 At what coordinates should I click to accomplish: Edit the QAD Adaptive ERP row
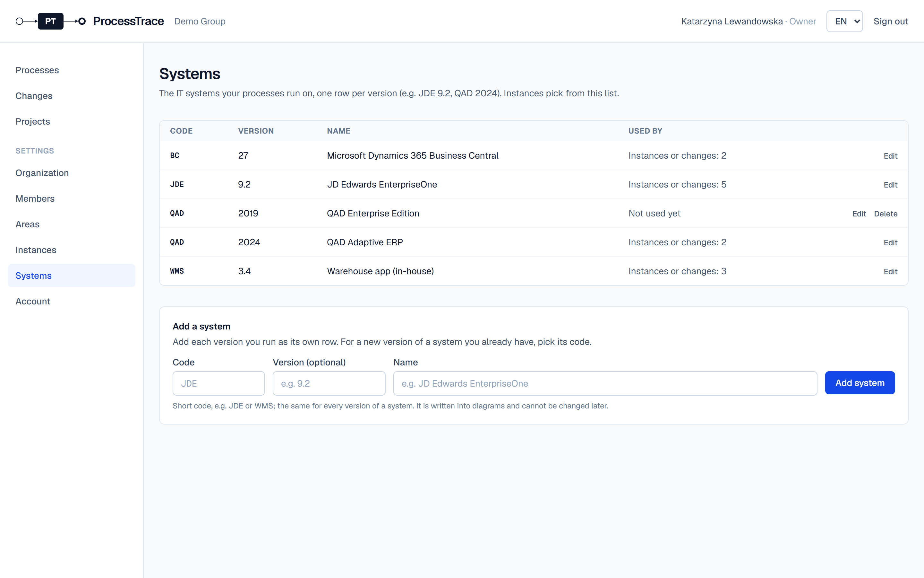pos(890,243)
